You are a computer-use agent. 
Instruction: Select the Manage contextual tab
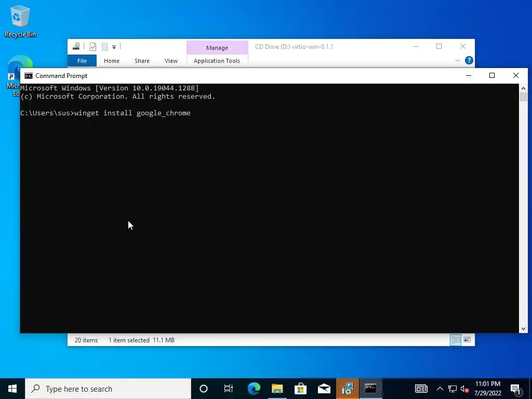pyautogui.click(x=217, y=48)
